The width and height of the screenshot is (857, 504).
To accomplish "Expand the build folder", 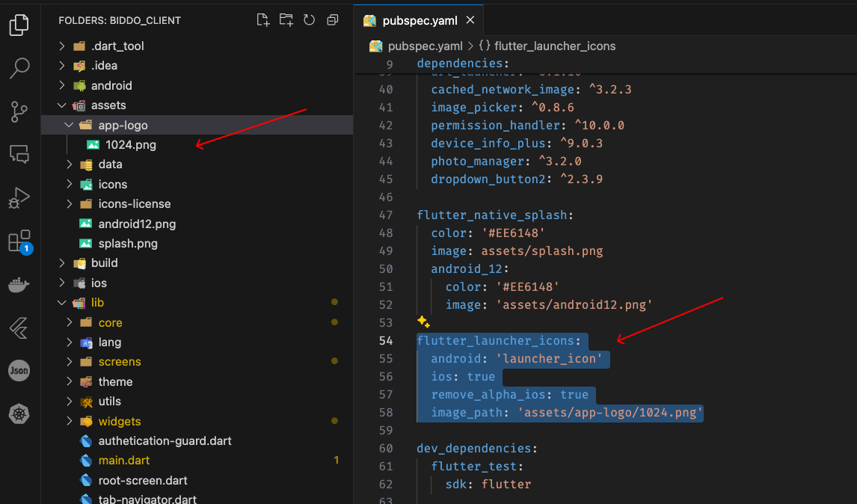I will [x=62, y=263].
